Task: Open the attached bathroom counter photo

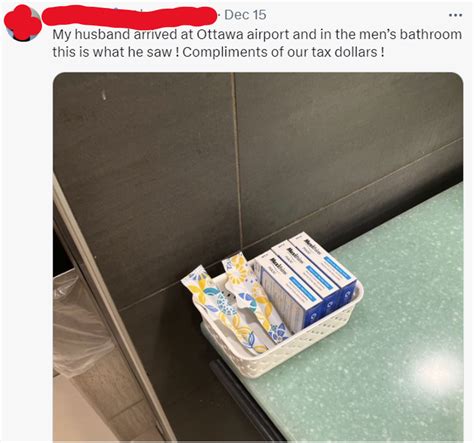Action: (258, 257)
